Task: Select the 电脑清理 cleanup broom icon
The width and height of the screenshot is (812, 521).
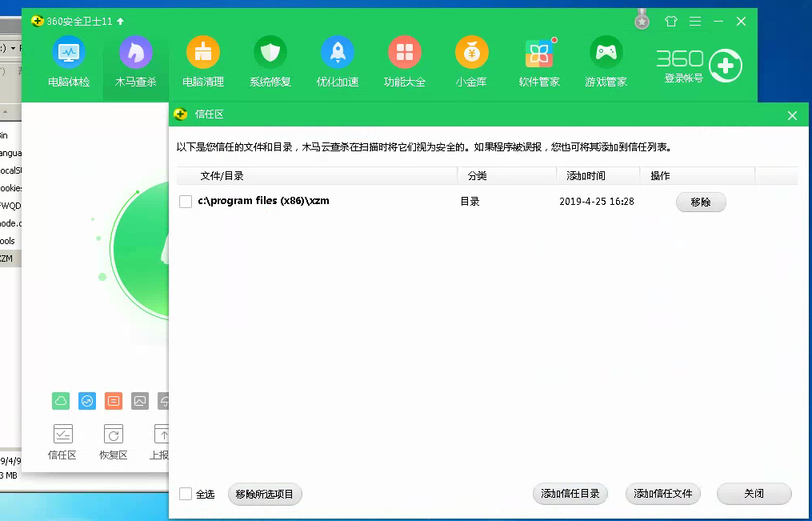Action: click(203, 54)
